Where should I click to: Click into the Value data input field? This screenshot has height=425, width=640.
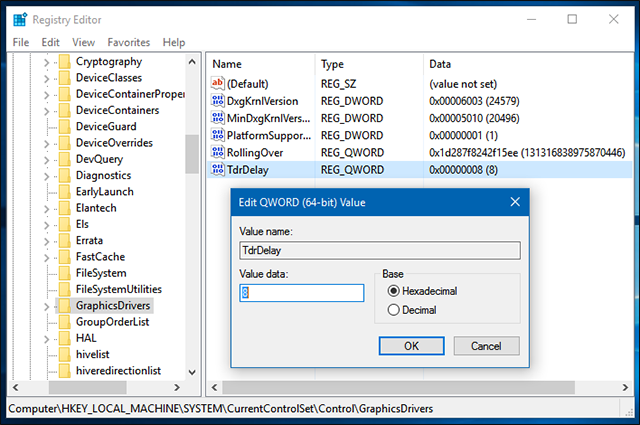[302, 293]
